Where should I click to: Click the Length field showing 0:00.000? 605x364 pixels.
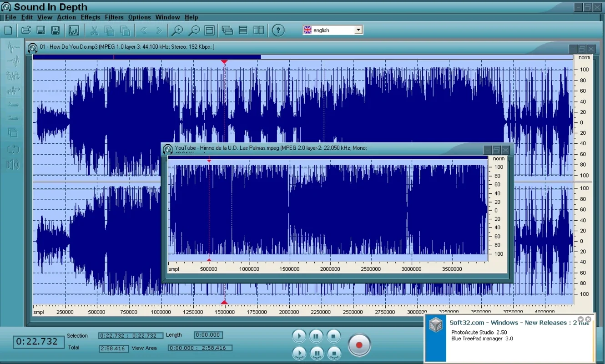click(x=208, y=335)
